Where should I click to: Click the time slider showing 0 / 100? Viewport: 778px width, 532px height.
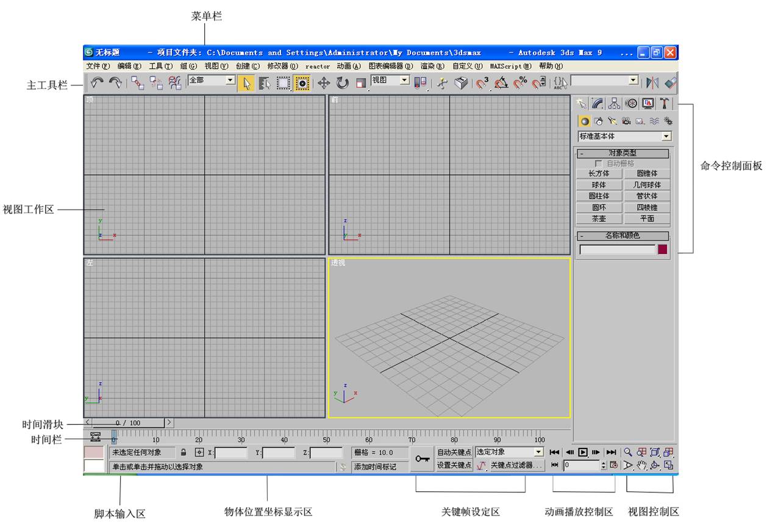click(127, 423)
